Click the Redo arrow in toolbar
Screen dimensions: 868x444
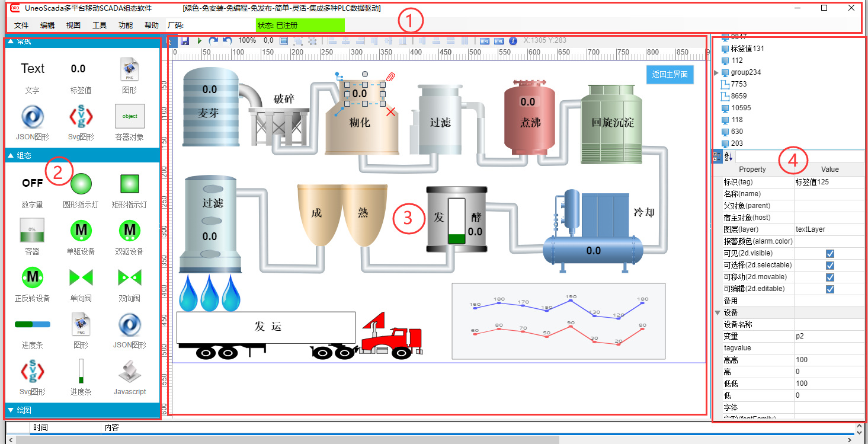pos(214,41)
